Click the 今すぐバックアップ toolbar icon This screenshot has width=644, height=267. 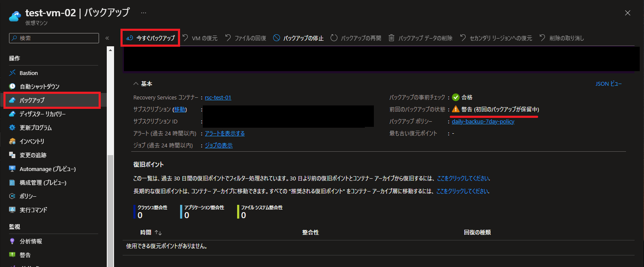click(129, 38)
